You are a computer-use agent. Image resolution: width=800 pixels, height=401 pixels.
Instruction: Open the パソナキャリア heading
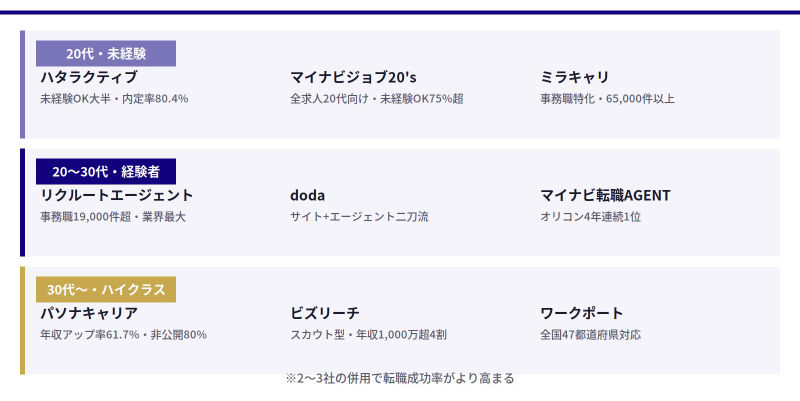click(89, 313)
